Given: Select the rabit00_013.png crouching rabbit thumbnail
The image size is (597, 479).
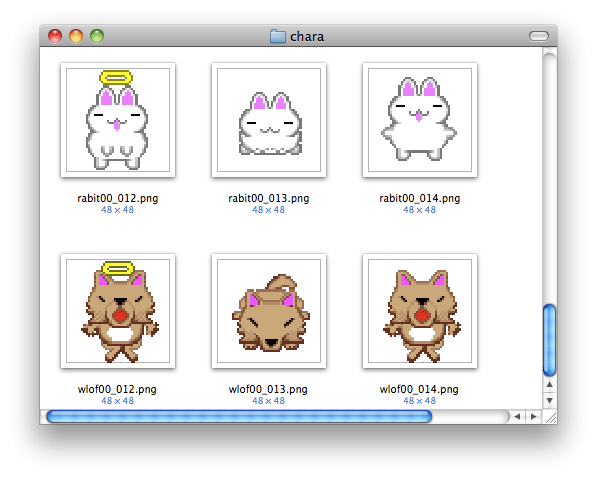Looking at the screenshot, I should 269,120.
